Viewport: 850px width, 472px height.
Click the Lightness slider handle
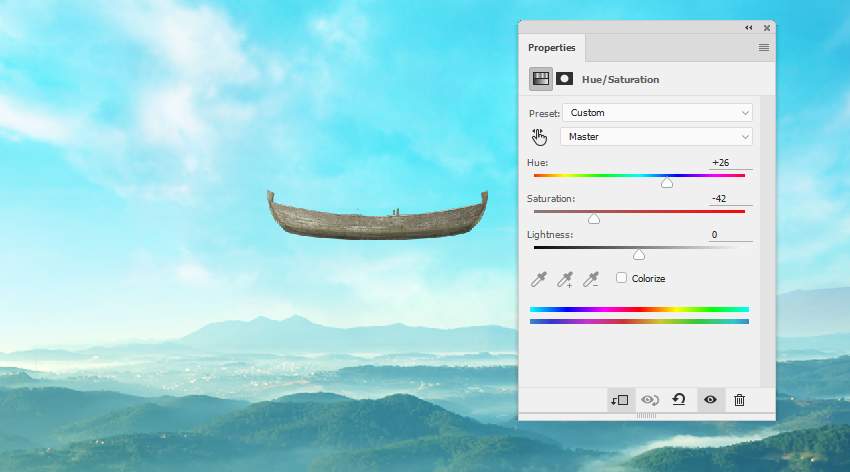point(639,255)
